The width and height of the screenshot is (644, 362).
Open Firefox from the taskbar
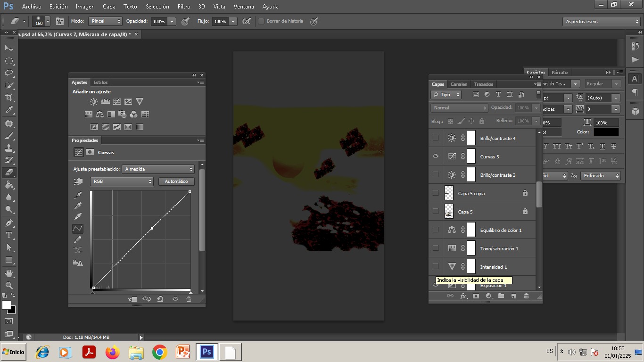(113, 352)
